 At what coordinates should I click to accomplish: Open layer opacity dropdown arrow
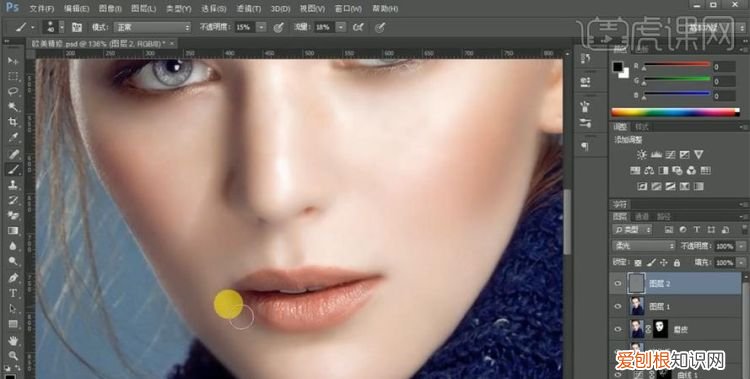point(741,246)
